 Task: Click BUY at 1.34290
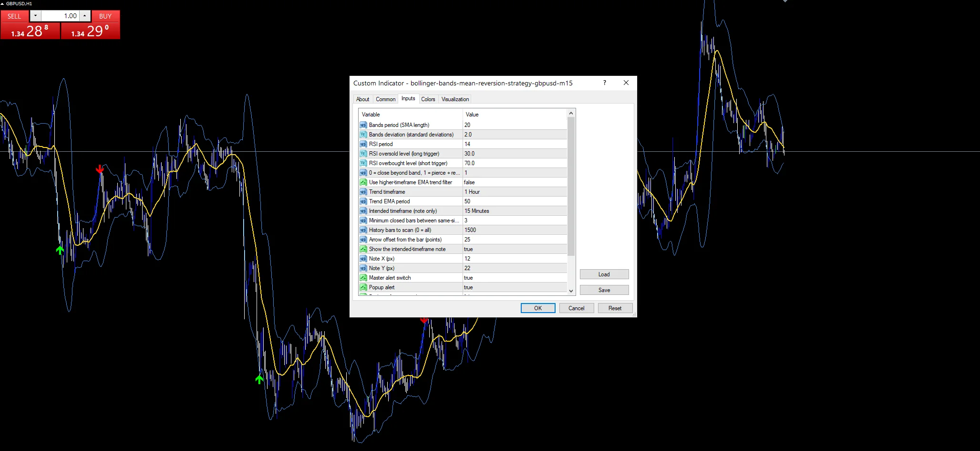pyautogui.click(x=90, y=31)
